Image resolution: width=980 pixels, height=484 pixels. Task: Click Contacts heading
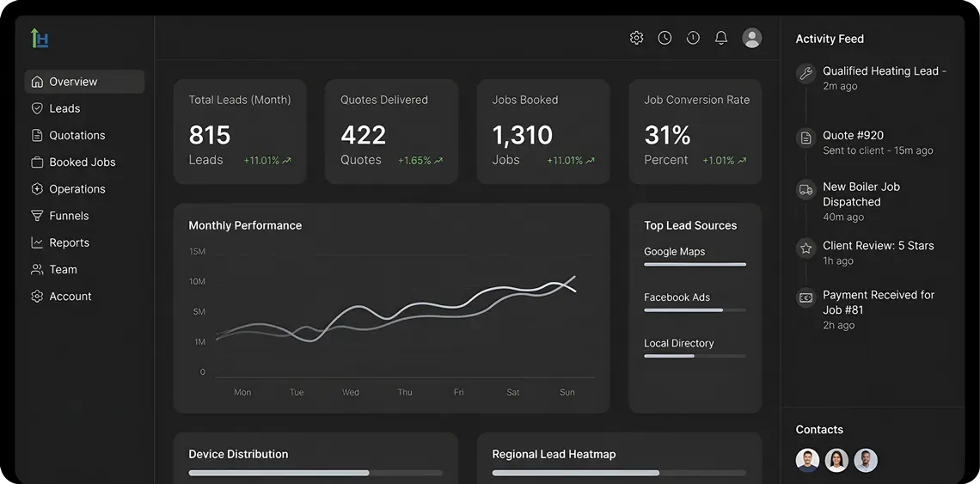tap(819, 430)
